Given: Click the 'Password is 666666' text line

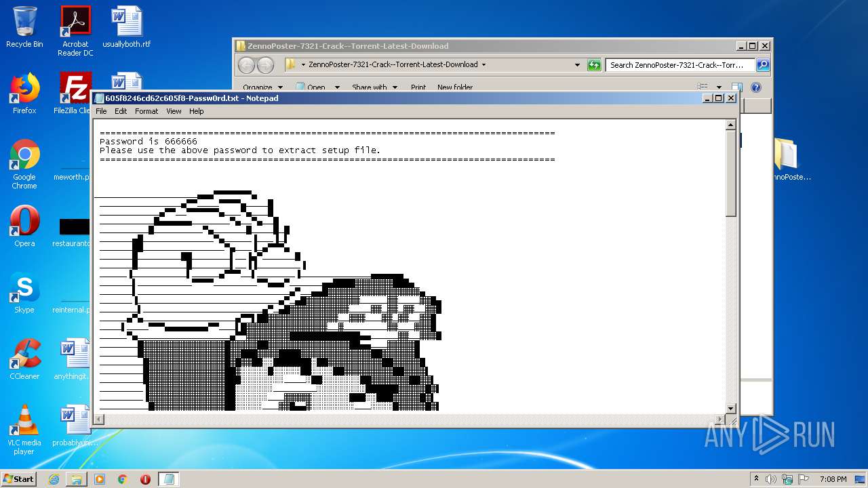Looking at the screenshot, I should (x=149, y=142).
